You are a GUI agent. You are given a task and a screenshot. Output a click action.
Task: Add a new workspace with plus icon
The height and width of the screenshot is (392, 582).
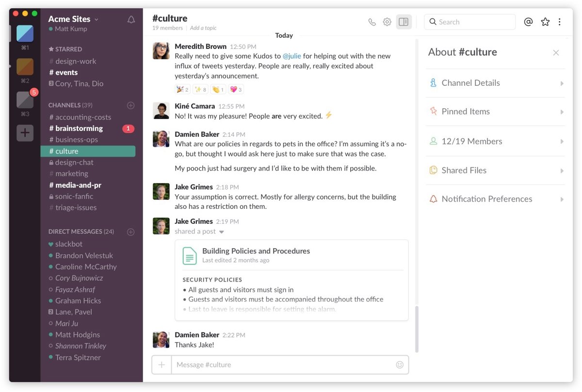pyautogui.click(x=25, y=133)
